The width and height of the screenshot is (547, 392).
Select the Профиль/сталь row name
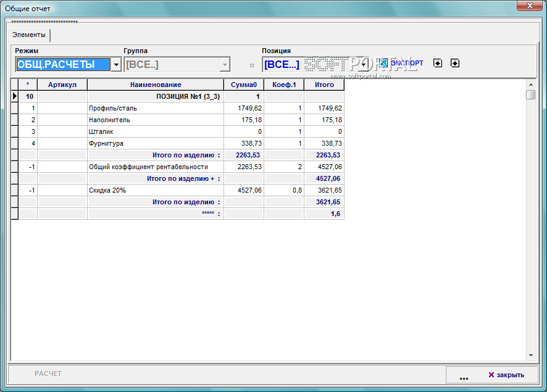coord(113,108)
